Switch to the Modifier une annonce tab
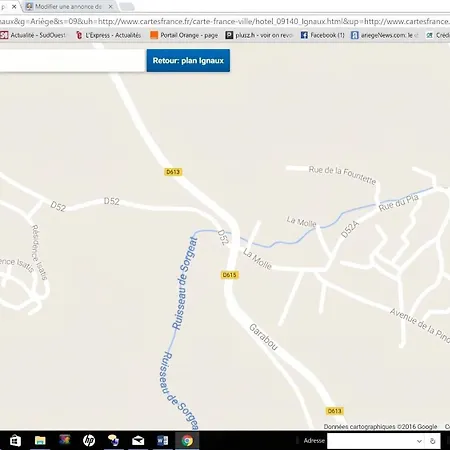Image resolution: width=450 pixels, height=450 pixels. point(64,6)
